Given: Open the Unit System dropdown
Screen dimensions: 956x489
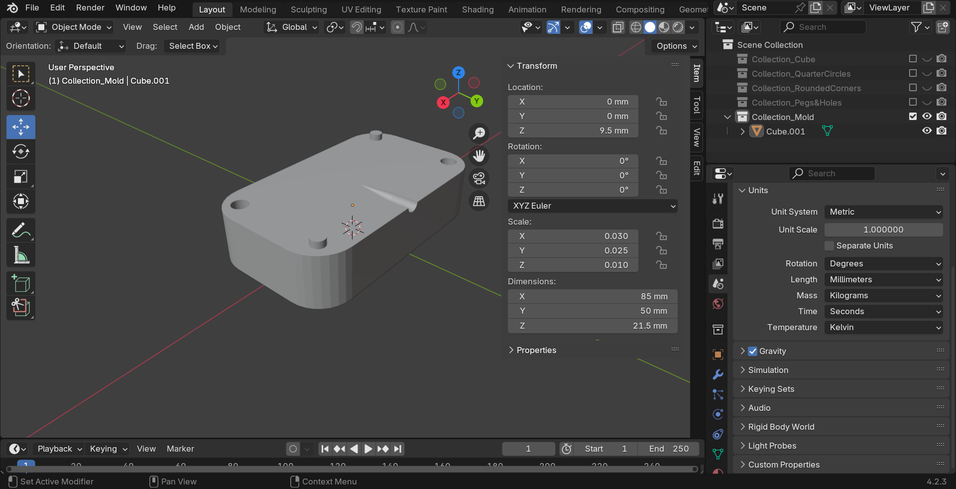Looking at the screenshot, I should [884, 212].
